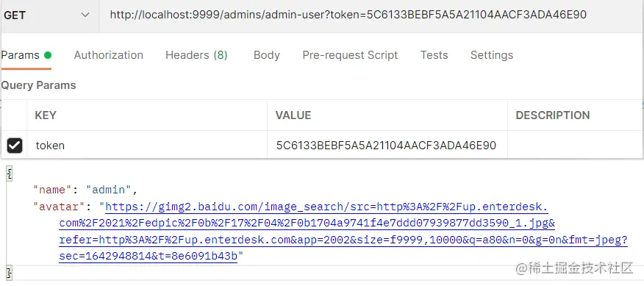Click the empty token description cell
Screen dimensions: 644x286
point(575,145)
